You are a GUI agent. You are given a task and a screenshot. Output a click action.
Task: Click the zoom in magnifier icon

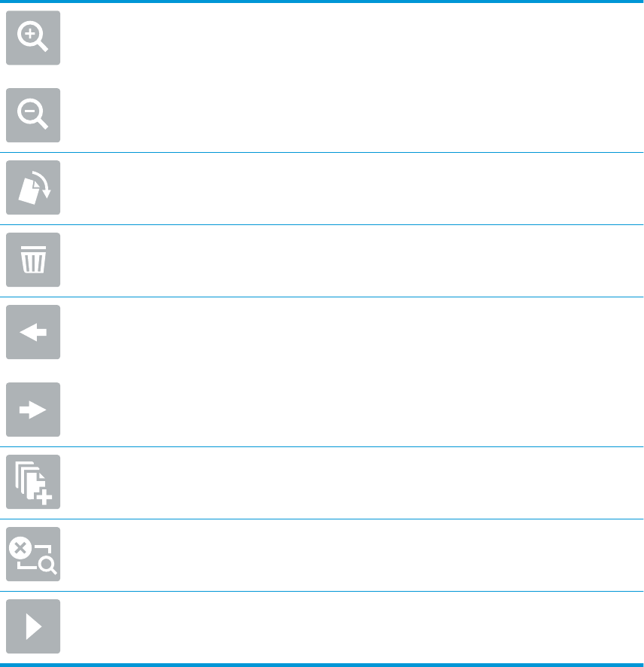pos(33,38)
